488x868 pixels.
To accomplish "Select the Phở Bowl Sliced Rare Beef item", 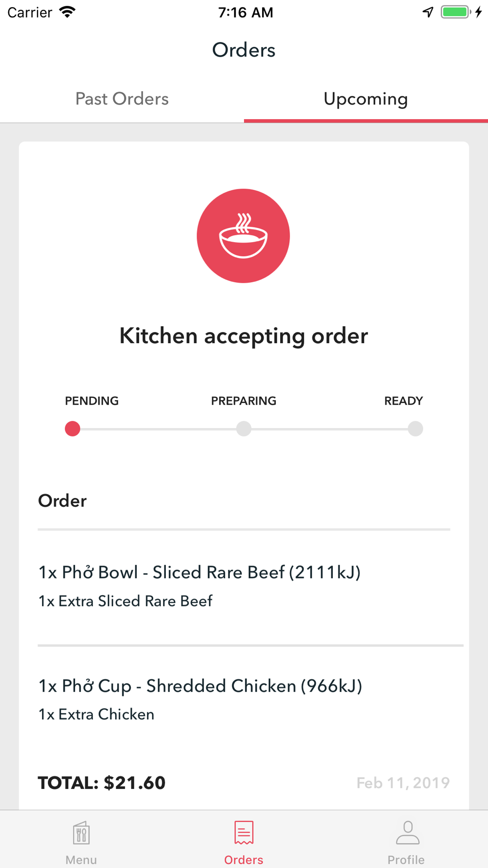I will pyautogui.click(x=199, y=572).
